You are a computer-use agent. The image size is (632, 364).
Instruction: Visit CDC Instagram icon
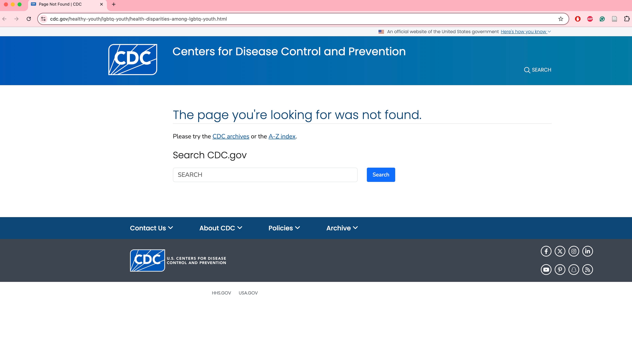point(574,251)
